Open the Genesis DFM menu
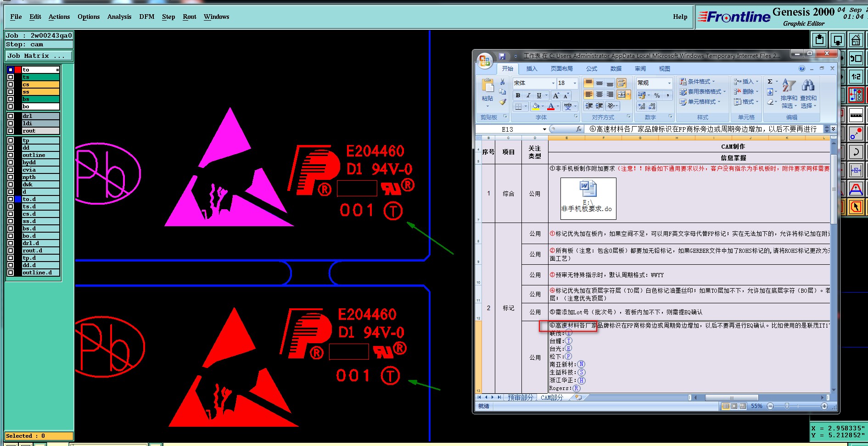The height and width of the screenshot is (446, 868). coord(147,17)
